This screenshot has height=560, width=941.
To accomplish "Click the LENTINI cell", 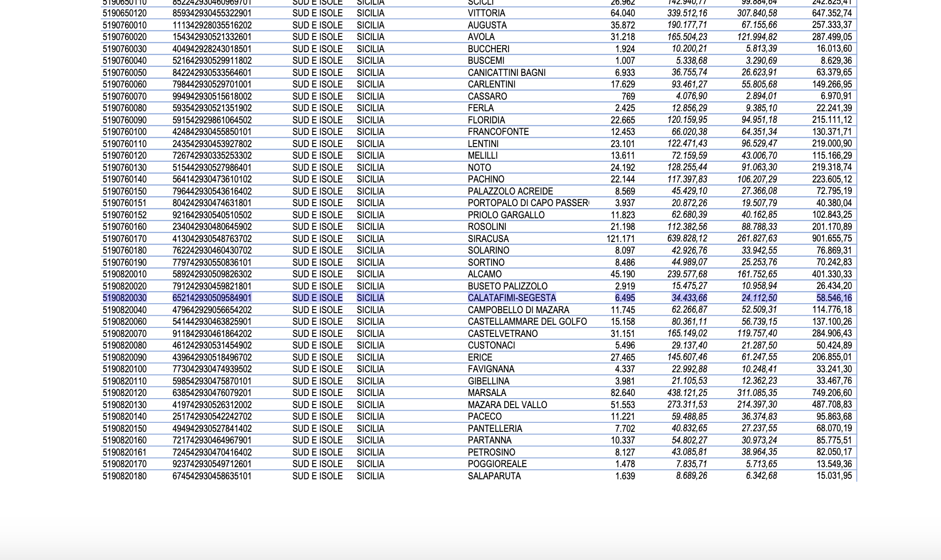I will click(x=483, y=144).
